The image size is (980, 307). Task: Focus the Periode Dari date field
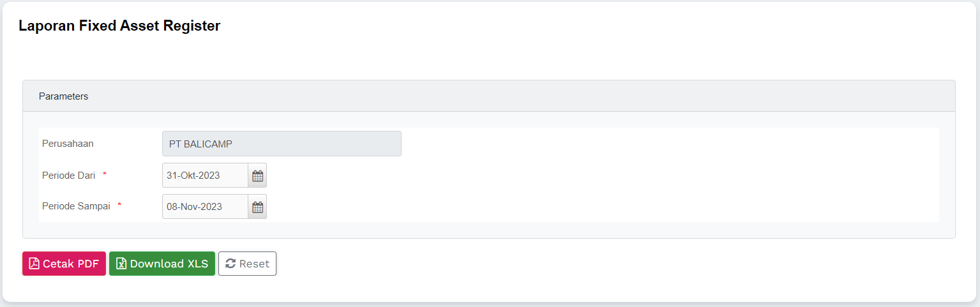(205, 176)
